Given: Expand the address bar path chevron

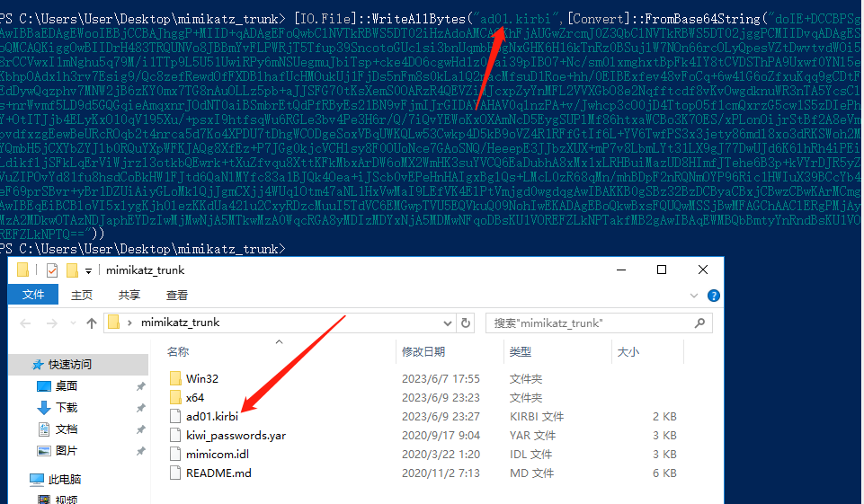Looking at the screenshot, I should click(x=129, y=323).
